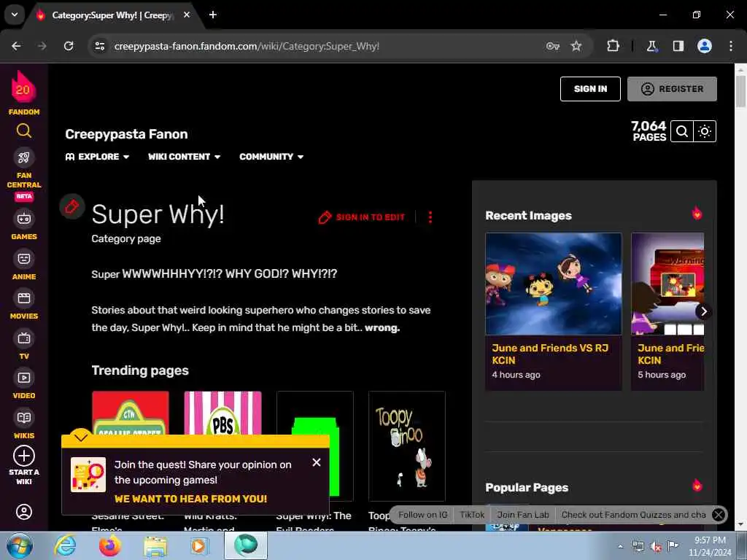
Task: Advance Recent Images carousel with next arrow
Action: tap(703, 311)
